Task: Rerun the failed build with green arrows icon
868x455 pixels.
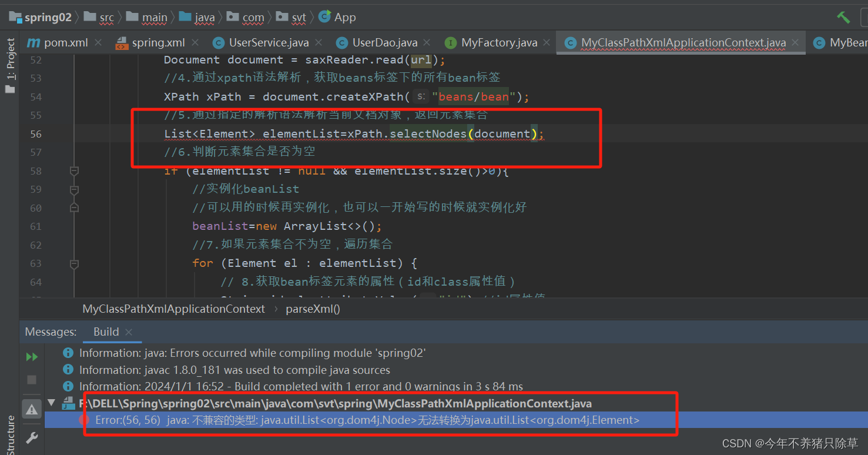Action: pos(32,356)
